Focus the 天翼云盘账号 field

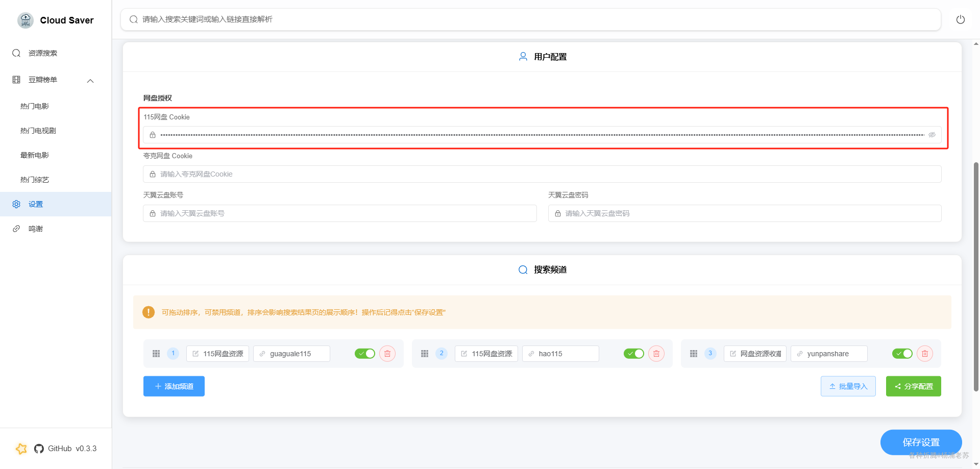click(x=340, y=213)
